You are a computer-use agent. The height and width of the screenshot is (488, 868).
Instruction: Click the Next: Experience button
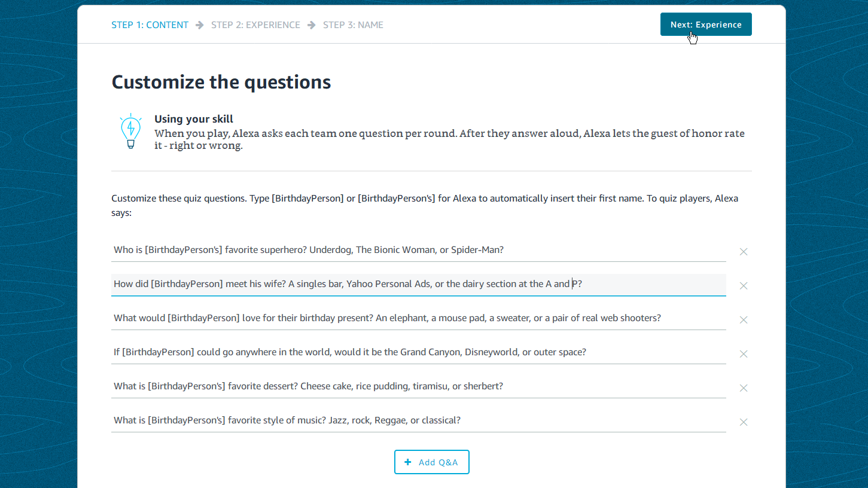[x=706, y=25]
